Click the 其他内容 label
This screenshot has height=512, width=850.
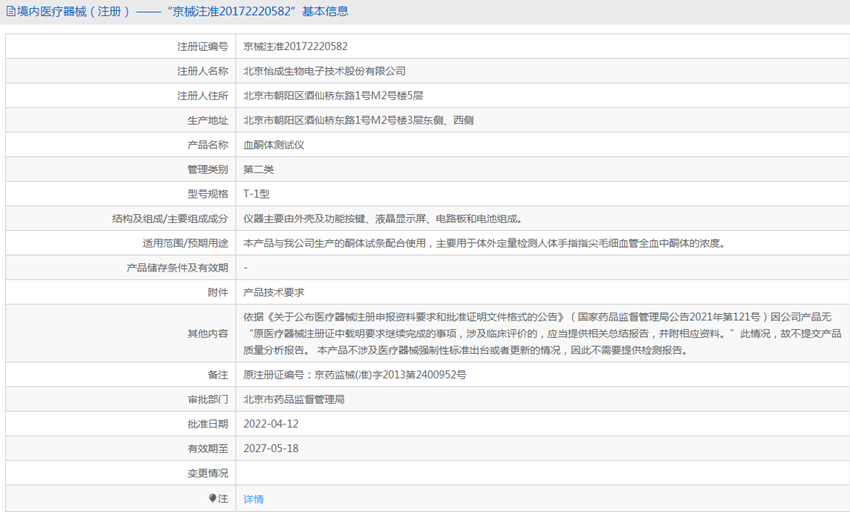coord(208,334)
